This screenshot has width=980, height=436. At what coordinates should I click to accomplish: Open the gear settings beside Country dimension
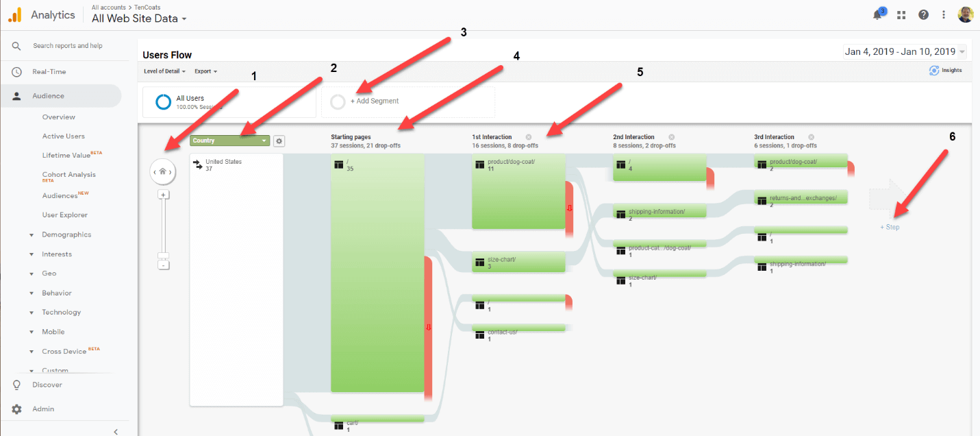279,141
